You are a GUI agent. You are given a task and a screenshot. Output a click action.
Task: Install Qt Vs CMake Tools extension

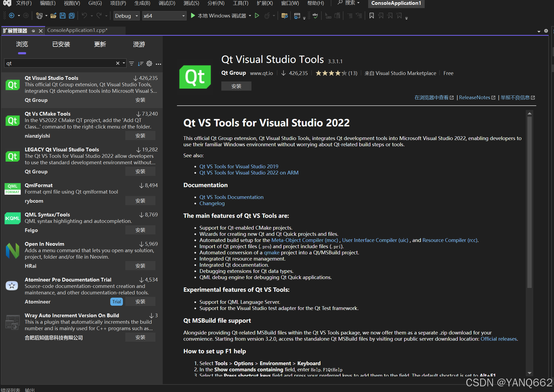[140, 136]
